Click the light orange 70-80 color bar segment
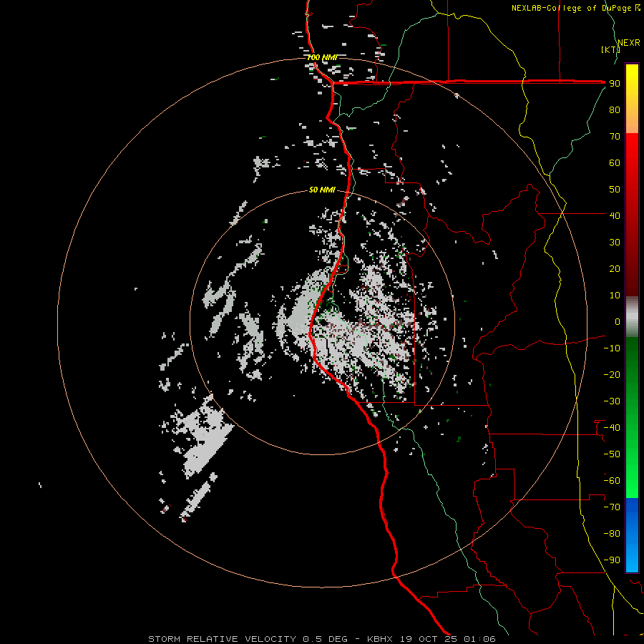Image resolution: width=644 pixels, height=644 pixels. pos(632,122)
